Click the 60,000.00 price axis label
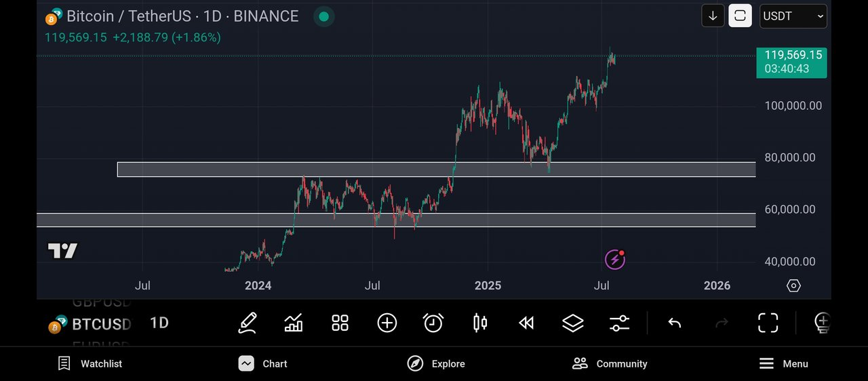 [x=790, y=209]
